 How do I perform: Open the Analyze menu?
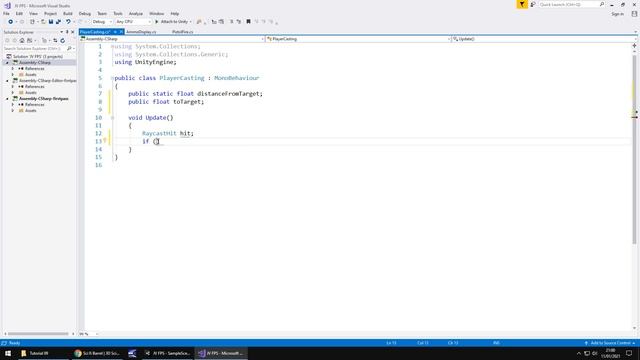click(x=136, y=14)
